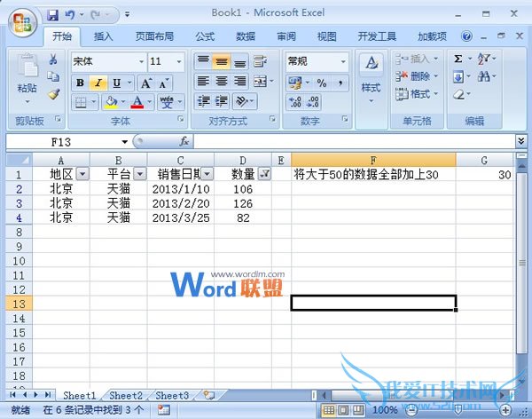Screen dimensions: 532x419
Task: Open text orientation options
Action: (x=241, y=101)
